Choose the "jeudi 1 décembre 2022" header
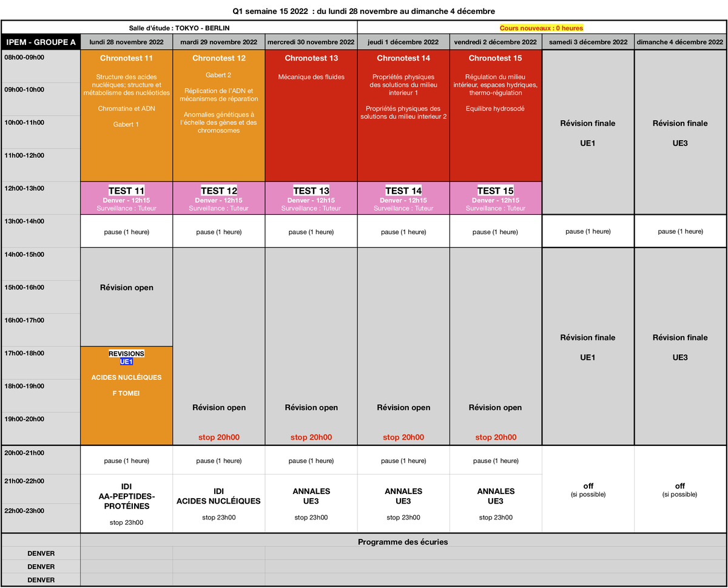The height and width of the screenshot is (588, 728). [x=403, y=42]
